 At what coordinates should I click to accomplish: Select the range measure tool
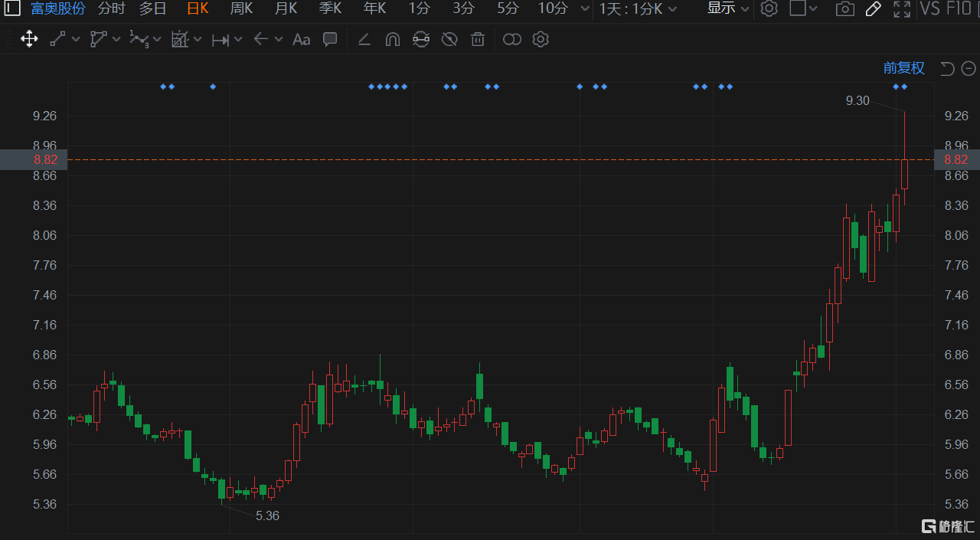pyautogui.click(x=220, y=39)
